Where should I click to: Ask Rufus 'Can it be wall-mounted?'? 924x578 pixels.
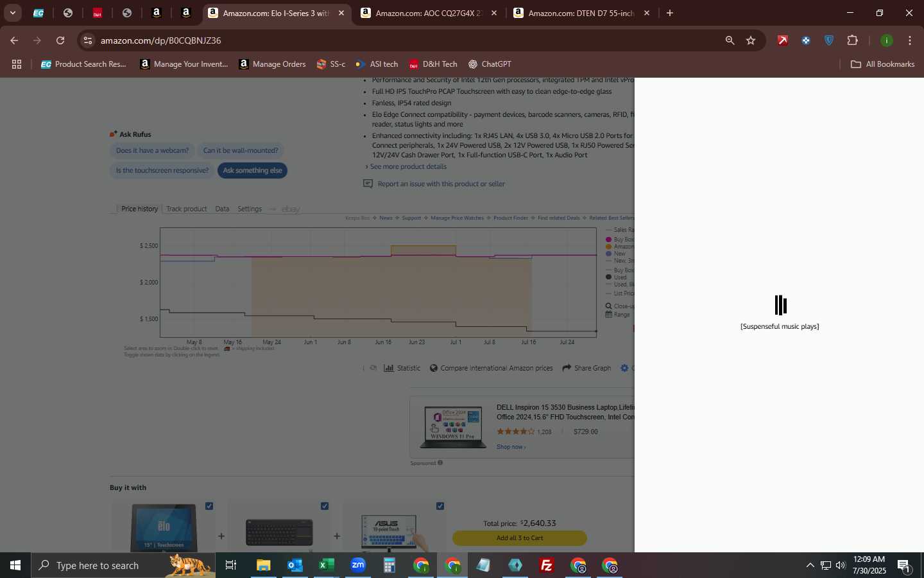click(241, 150)
